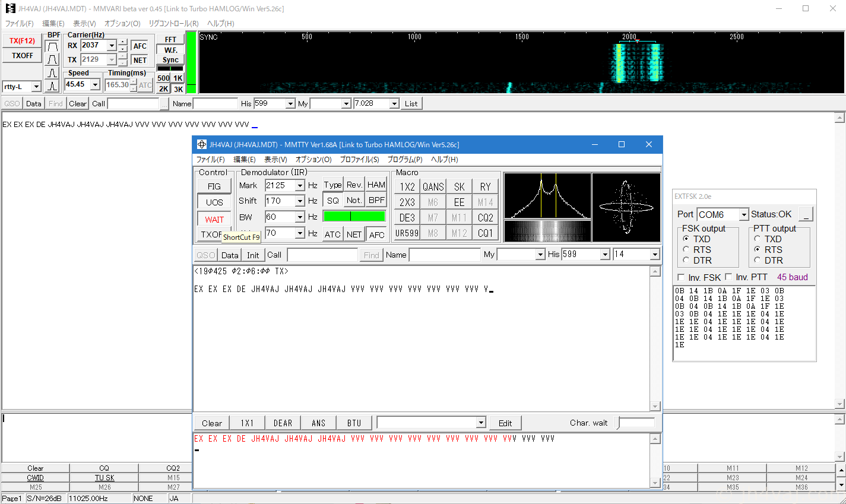Click the MMVARI title bar app icon
This screenshot has width=846, height=504.
[10, 8]
